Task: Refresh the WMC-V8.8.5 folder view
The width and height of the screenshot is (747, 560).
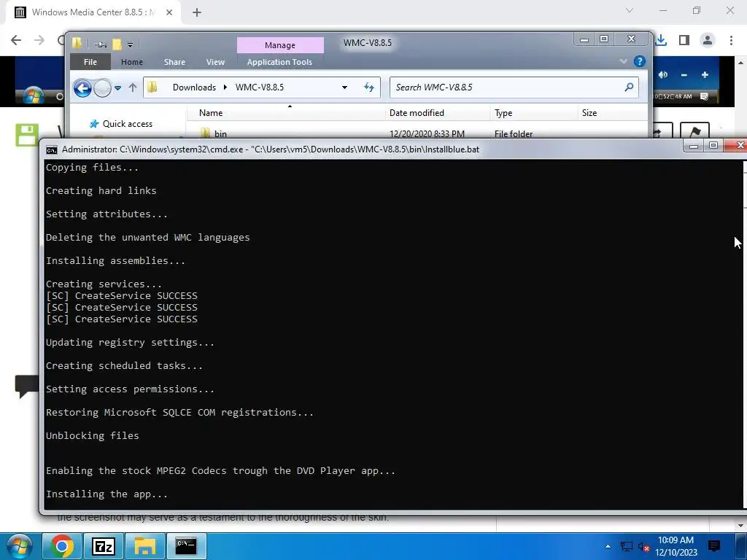Action: (x=369, y=87)
